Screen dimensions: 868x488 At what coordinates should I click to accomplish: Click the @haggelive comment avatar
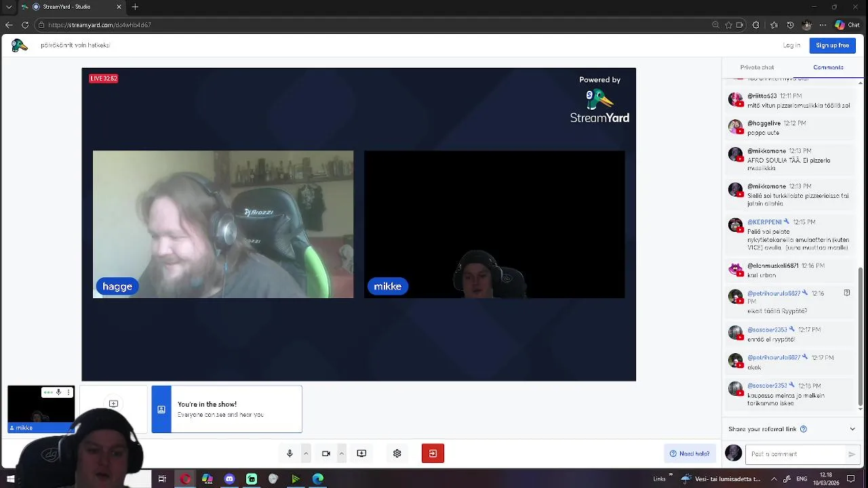coord(735,127)
